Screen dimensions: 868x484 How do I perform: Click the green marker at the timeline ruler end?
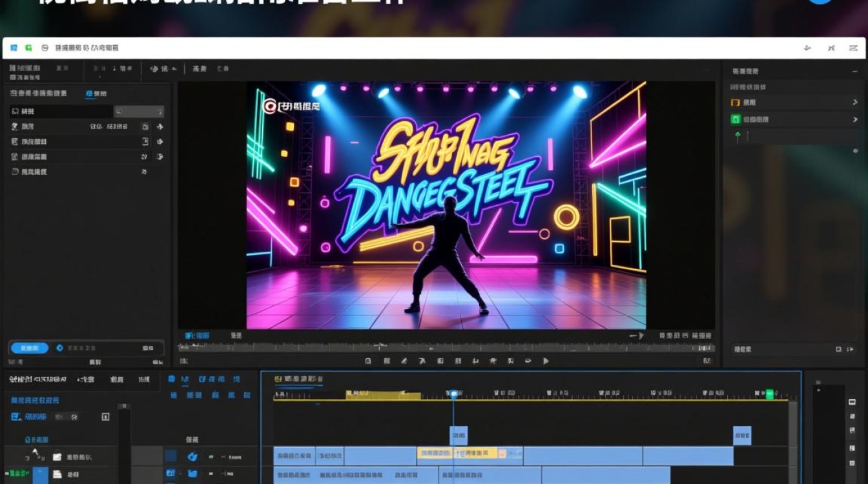point(769,394)
